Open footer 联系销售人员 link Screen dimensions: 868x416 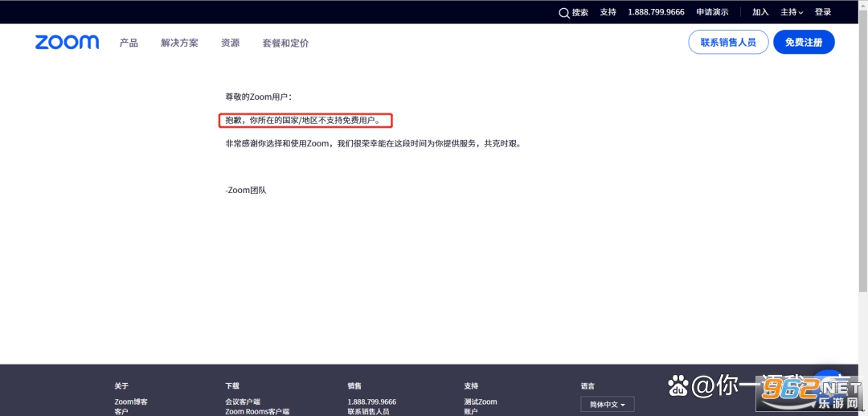point(369,411)
